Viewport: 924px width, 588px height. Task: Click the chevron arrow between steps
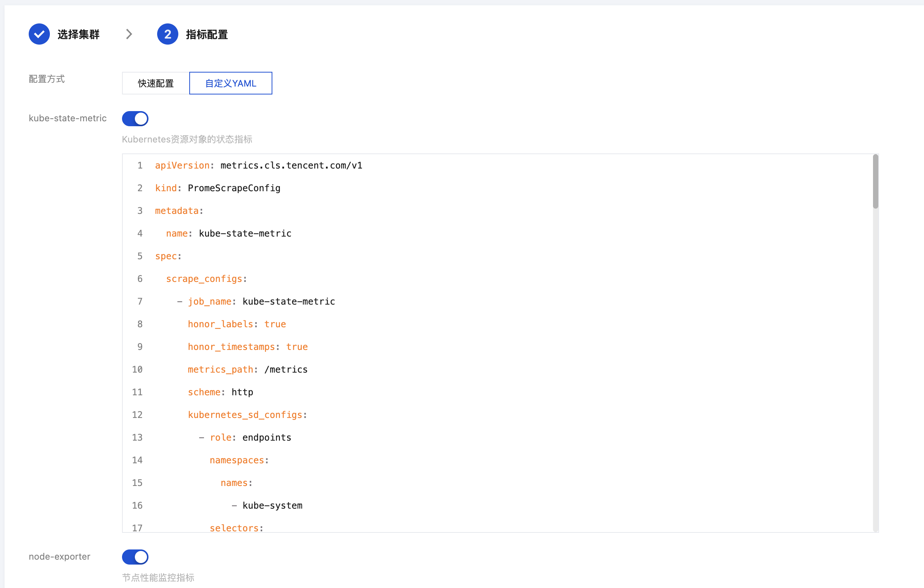click(x=129, y=34)
